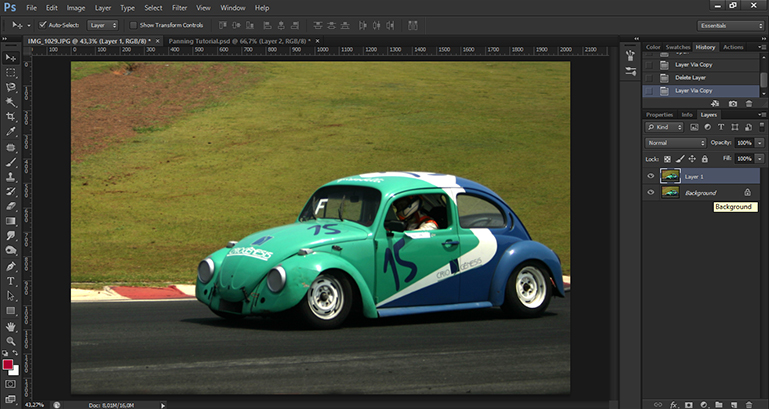Select the Hand tool
The height and width of the screenshot is (409, 769).
pos(10,326)
